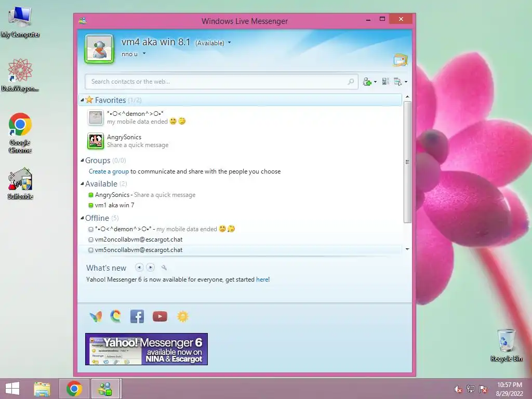Image resolution: width=532 pixels, height=399 pixels.
Task: Click the contact list scroll down arrow
Action: click(407, 249)
